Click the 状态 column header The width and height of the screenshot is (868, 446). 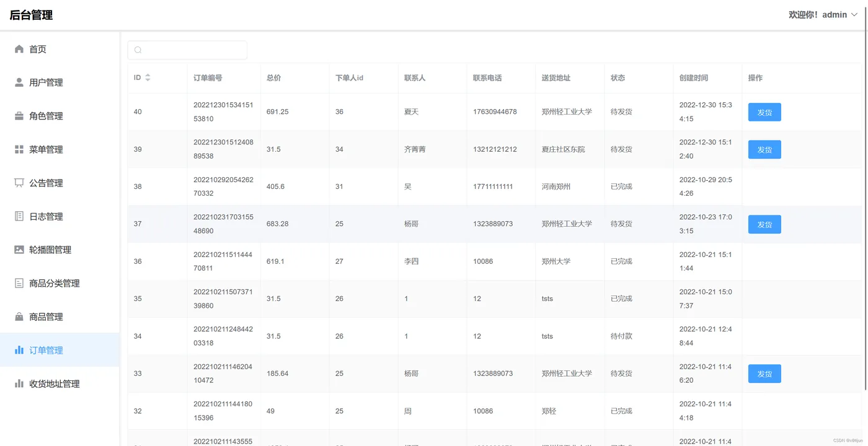point(618,78)
